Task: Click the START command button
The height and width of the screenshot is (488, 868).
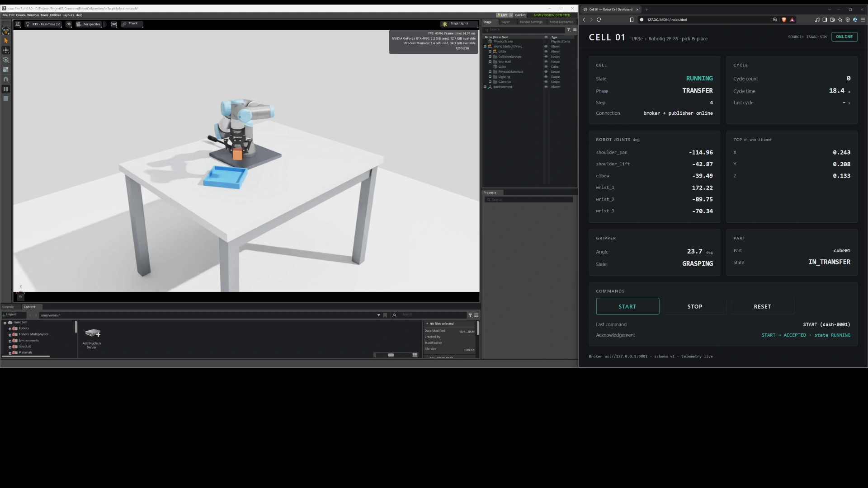Action: tap(627, 306)
